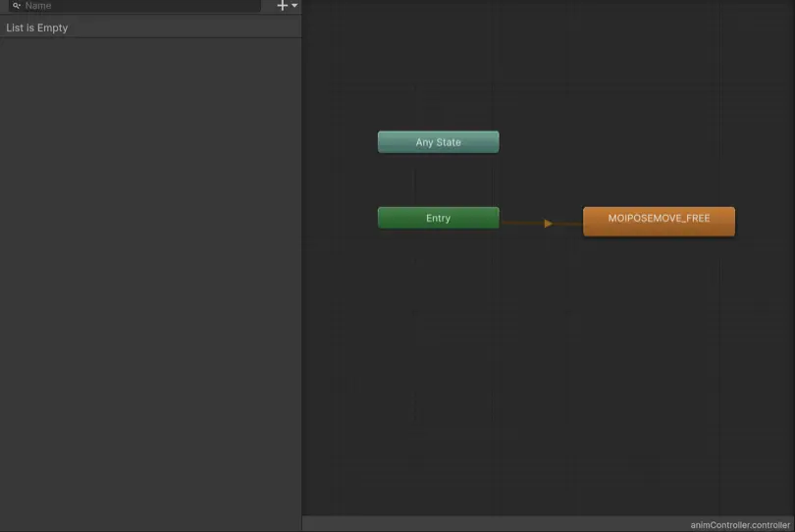This screenshot has height=532, width=795.
Task: Click the plus icon to add a parameter
Action: coord(283,6)
